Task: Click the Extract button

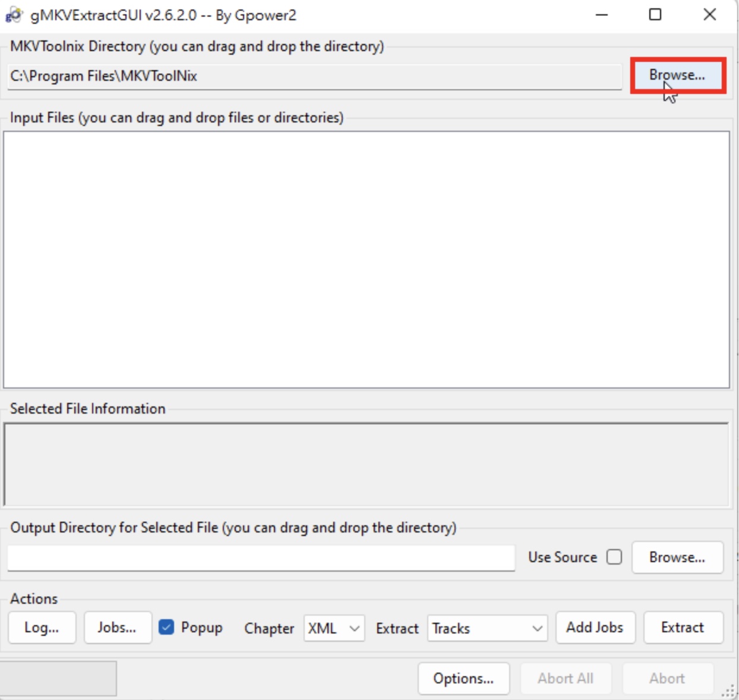Action: pyautogui.click(x=683, y=628)
